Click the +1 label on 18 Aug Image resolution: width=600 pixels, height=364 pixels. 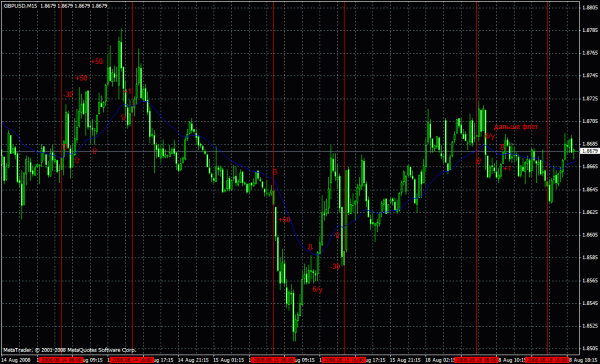coord(507,168)
